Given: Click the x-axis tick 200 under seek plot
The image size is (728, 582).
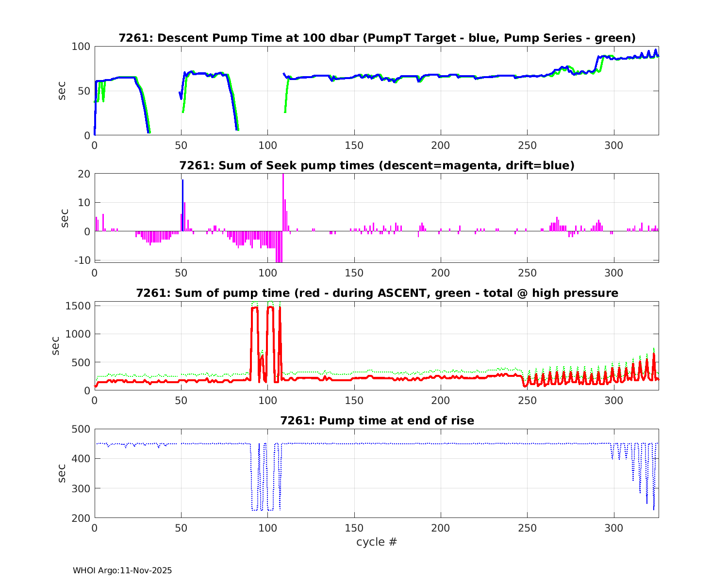Looking at the screenshot, I should (440, 273).
